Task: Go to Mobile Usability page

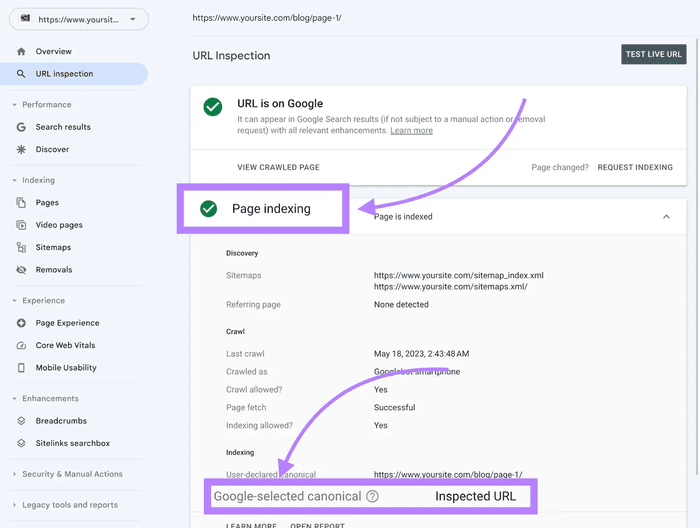Action: [66, 367]
